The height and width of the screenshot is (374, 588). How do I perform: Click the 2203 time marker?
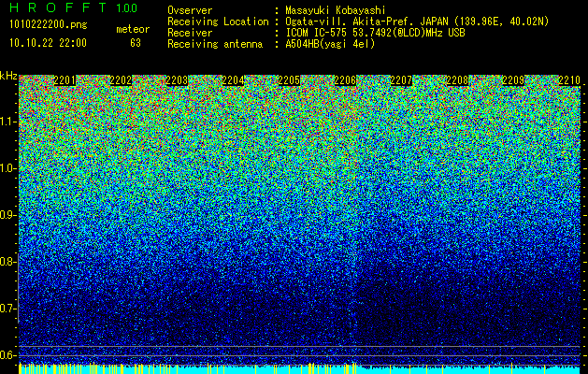pyautogui.click(x=177, y=80)
